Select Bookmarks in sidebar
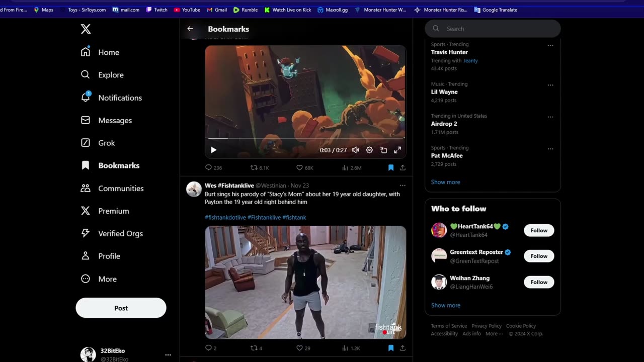Image resolution: width=644 pixels, height=362 pixels. click(x=110, y=165)
